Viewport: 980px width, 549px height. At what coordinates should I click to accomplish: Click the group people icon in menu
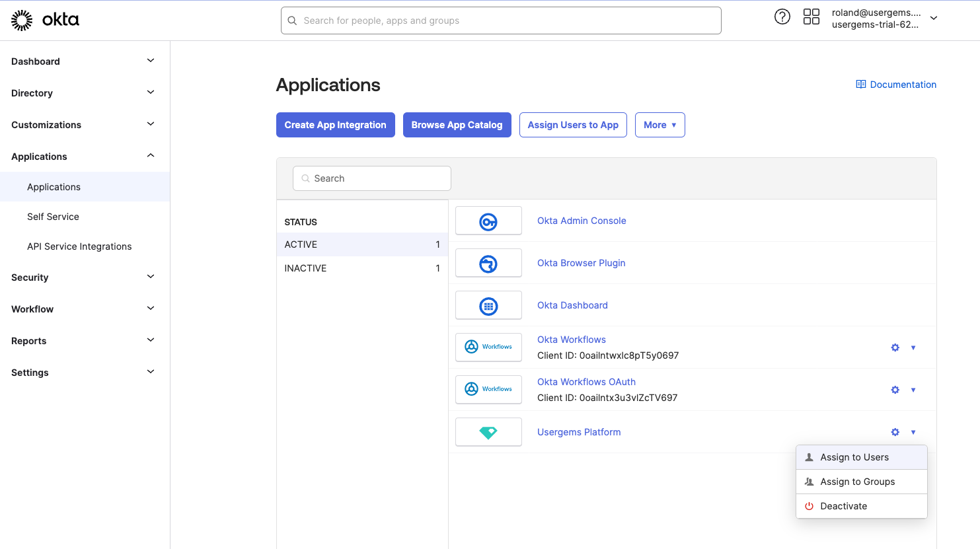[809, 482]
